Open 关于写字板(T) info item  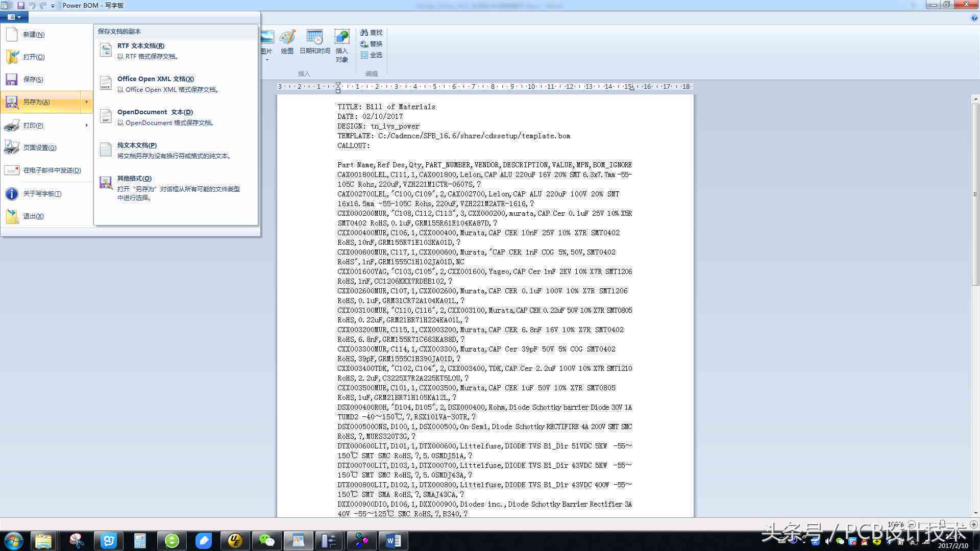[46, 193]
